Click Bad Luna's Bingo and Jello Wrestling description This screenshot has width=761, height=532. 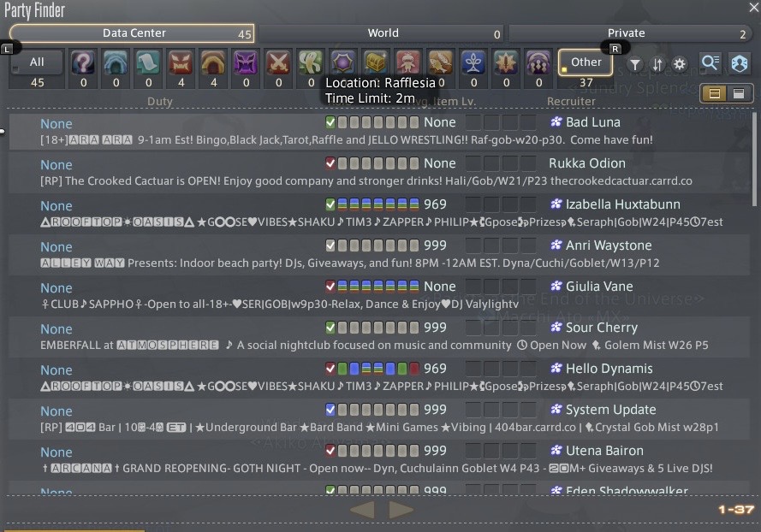[x=346, y=139]
